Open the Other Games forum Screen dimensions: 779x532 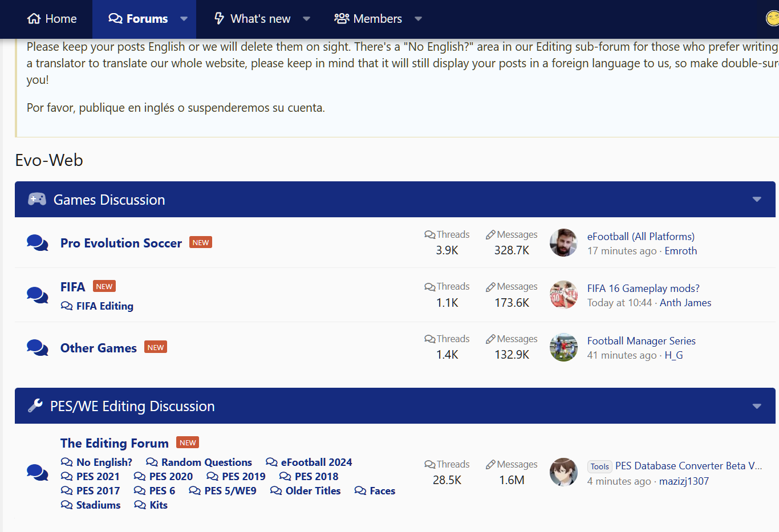pos(99,348)
